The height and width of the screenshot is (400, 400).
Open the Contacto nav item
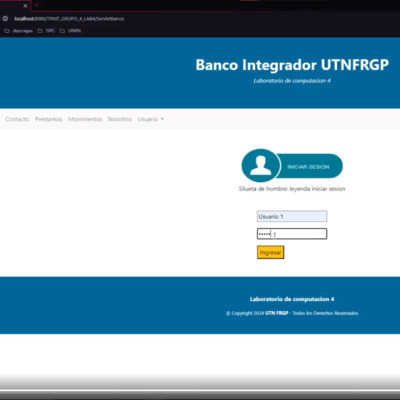coord(17,119)
